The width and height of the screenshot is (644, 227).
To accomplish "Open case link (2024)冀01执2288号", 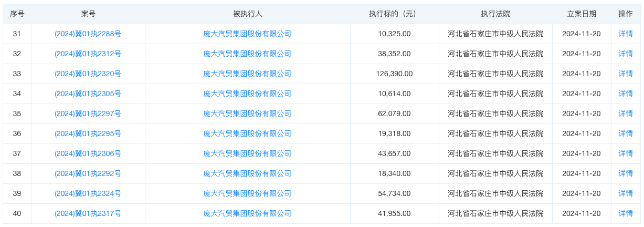I will click(x=88, y=34).
